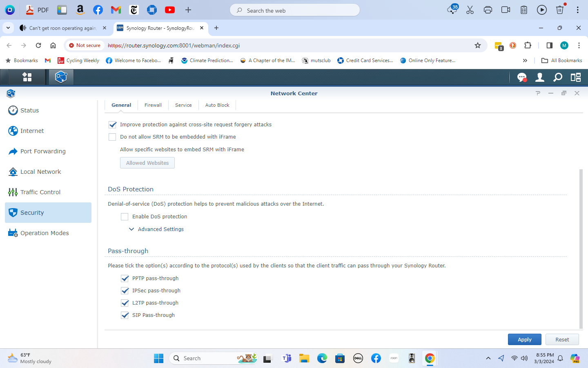Open the top toolbar three-dot menu
This screenshot has height=368, width=588.
[577, 10]
